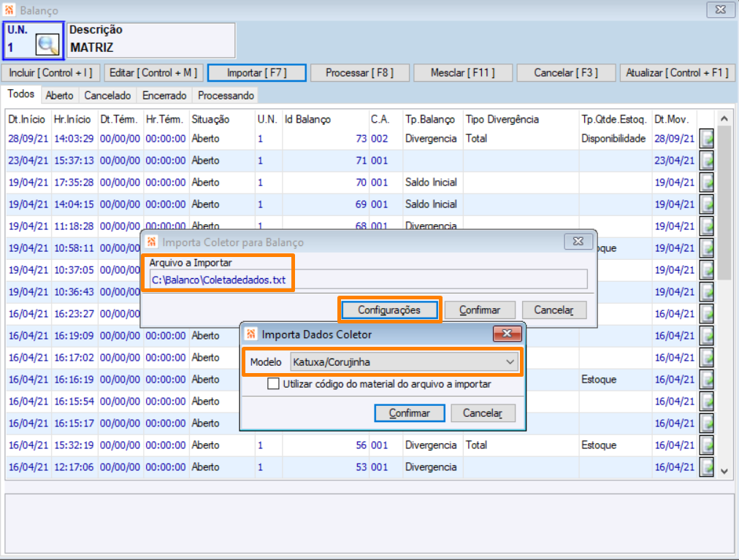
Task: Switch to the Aberto tab
Action: point(59,95)
